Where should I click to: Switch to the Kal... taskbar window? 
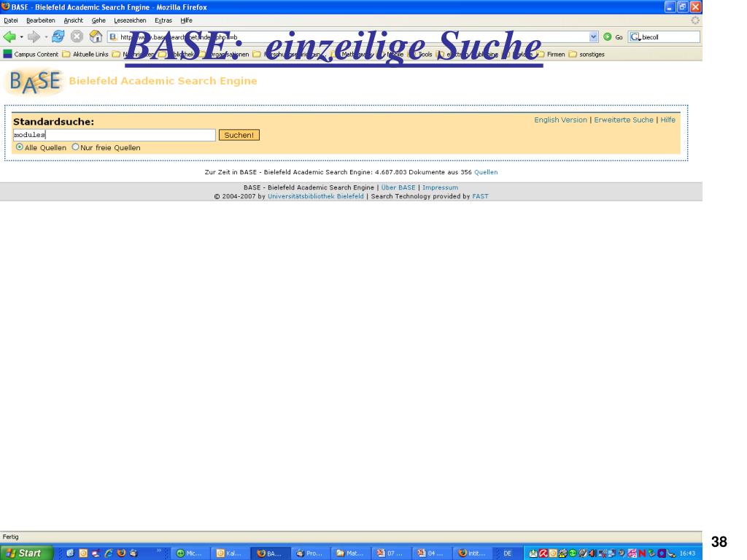[x=230, y=553]
